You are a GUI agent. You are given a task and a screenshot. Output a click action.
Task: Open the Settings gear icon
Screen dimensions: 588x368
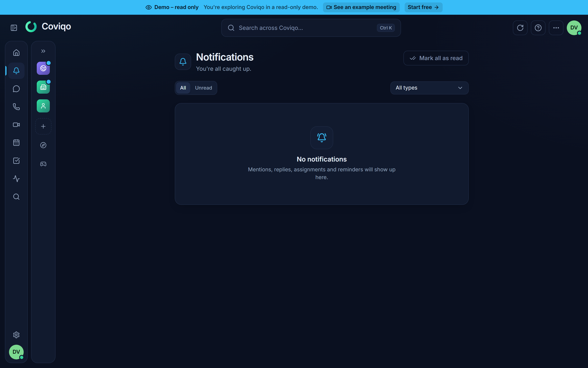[x=16, y=335]
